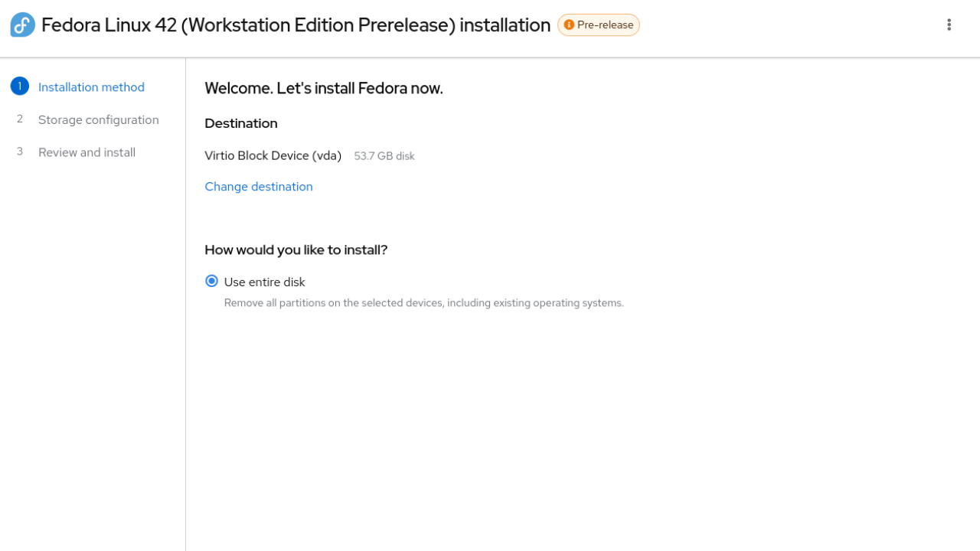
Task: Click the Fedora Linux 42 installation title
Action: [296, 24]
